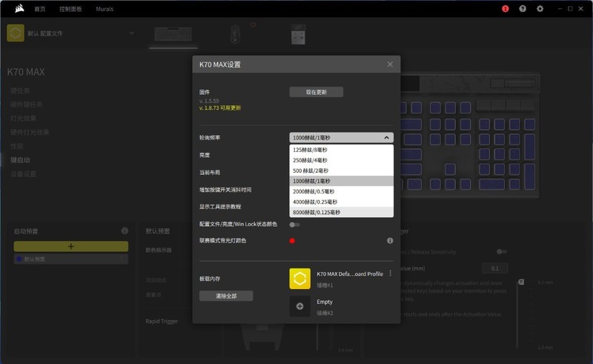Select 硬件键任务 in the sidebar
The height and width of the screenshot is (364, 593).
[x=27, y=105]
